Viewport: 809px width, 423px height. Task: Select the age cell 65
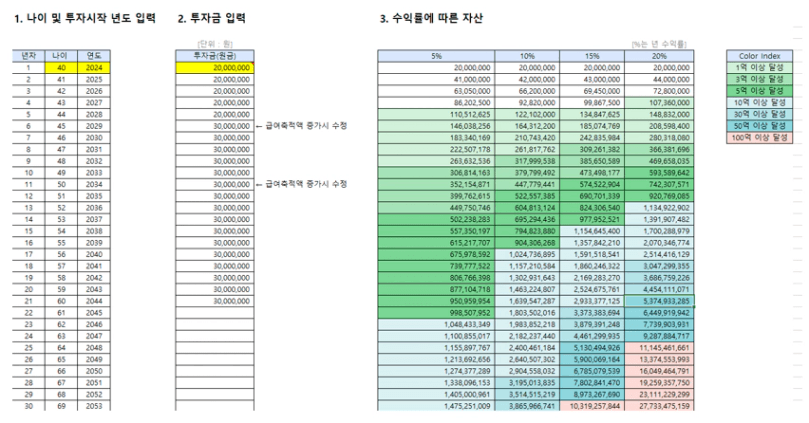61,360
